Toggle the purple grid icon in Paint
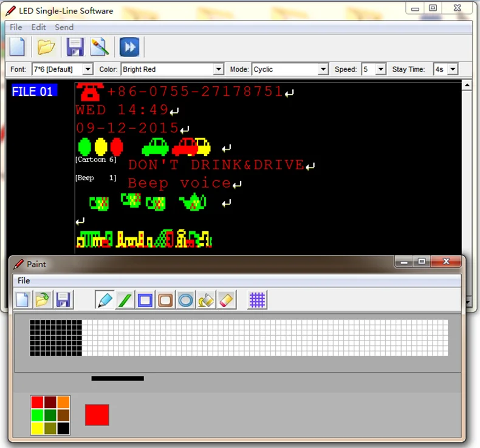This screenshot has height=448, width=480. 257,300
